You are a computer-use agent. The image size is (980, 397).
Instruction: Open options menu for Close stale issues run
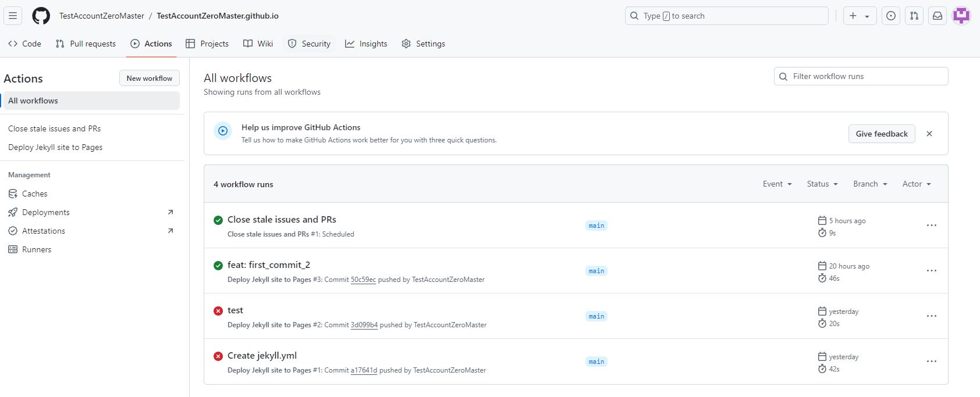click(931, 226)
